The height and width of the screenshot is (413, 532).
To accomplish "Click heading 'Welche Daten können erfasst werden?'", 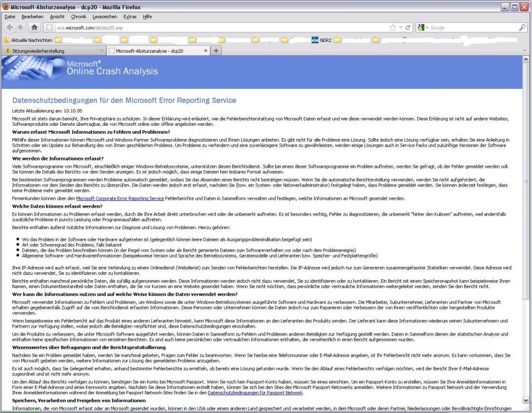I will click(57, 206).
